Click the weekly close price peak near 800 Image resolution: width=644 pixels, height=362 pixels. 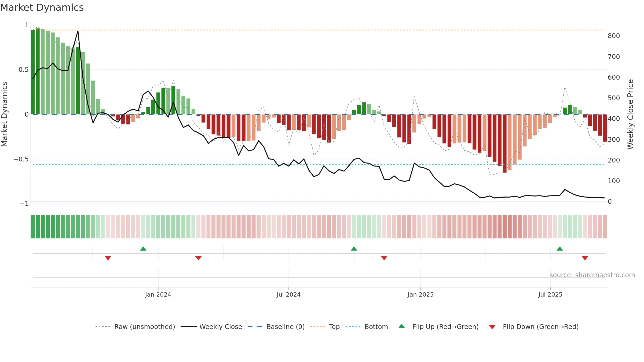78,31
